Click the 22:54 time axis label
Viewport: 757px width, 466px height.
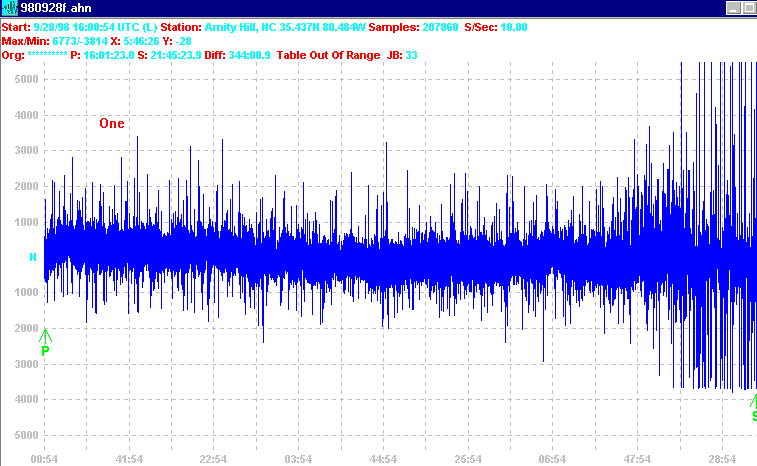[213, 459]
